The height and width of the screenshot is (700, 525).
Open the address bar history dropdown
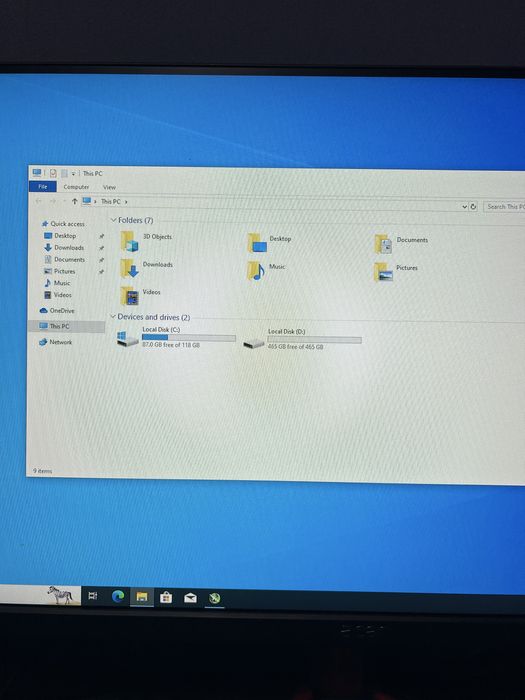pos(465,207)
